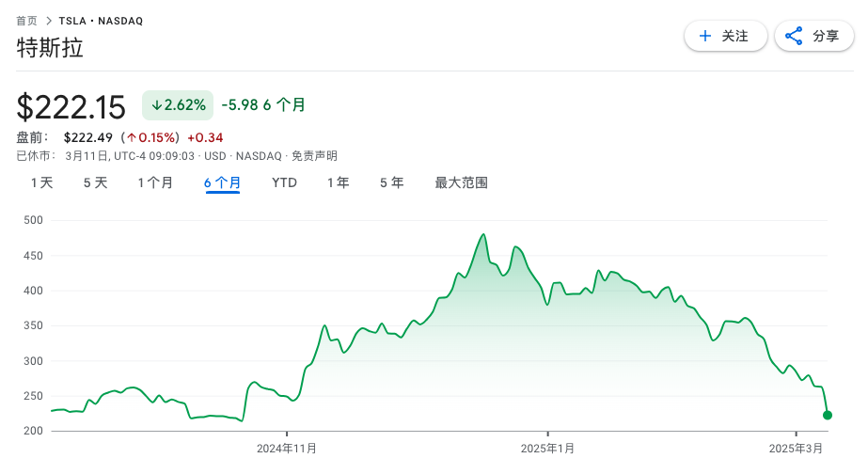Click the ↓2.62% change badge
The image size is (868, 474).
(178, 105)
